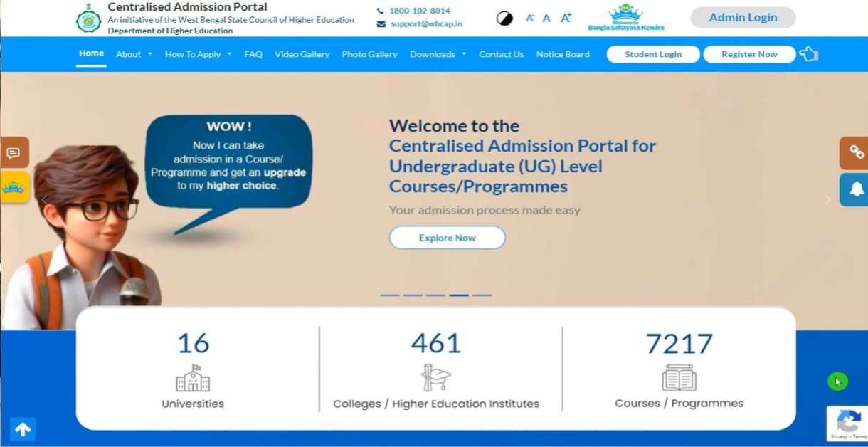Expand the How To Apply dropdown
This screenshot has height=447, width=868.
[198, 54]
